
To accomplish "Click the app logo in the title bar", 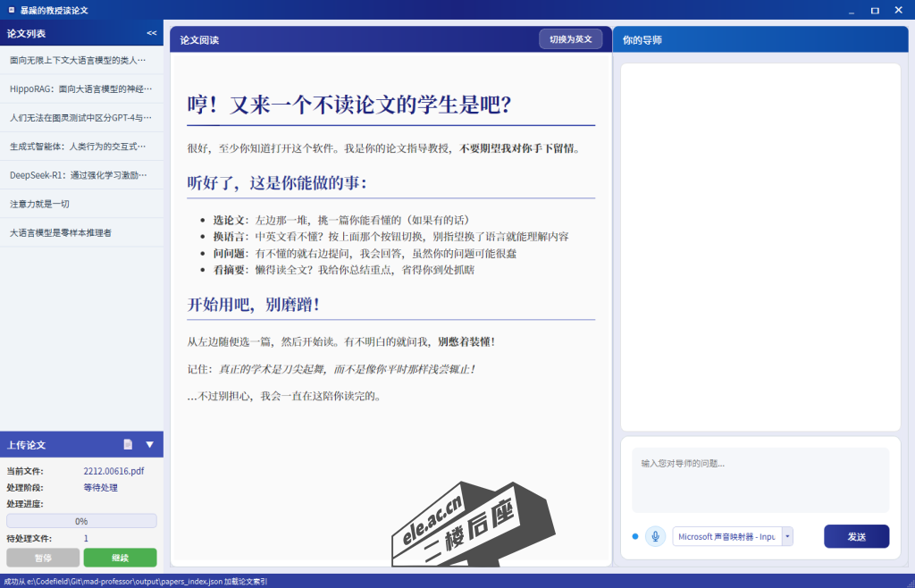I will (x=10, y=10).
